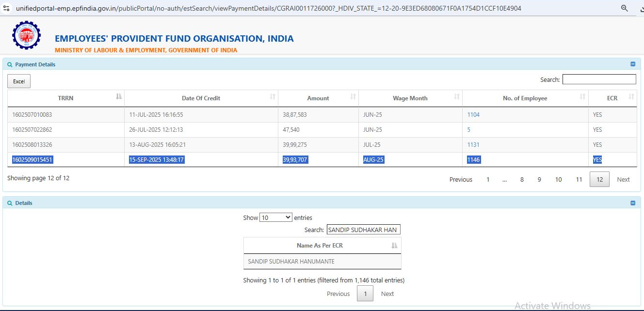
Task: Open employee count link 1131
Action: (x=473, y=145)
